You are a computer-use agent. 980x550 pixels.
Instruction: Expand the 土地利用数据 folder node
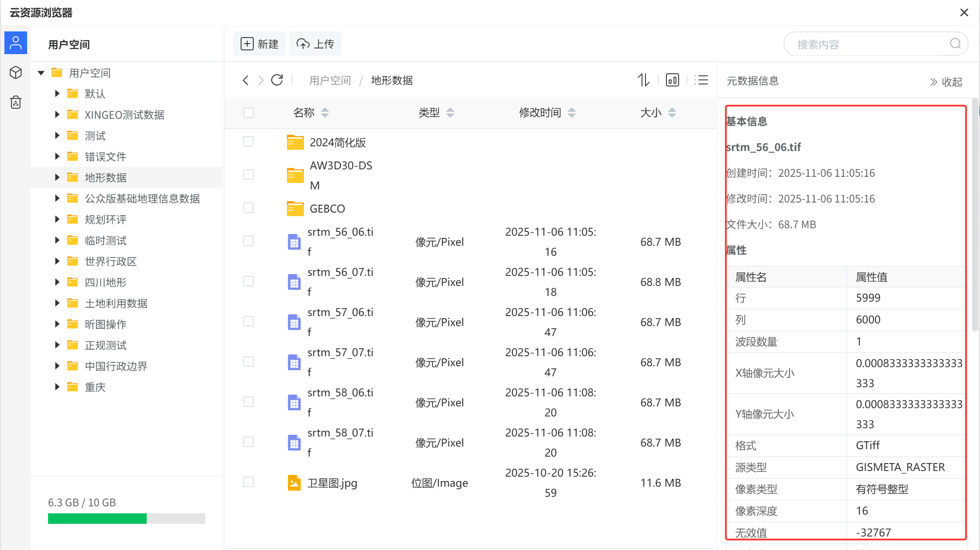(57, 303)
